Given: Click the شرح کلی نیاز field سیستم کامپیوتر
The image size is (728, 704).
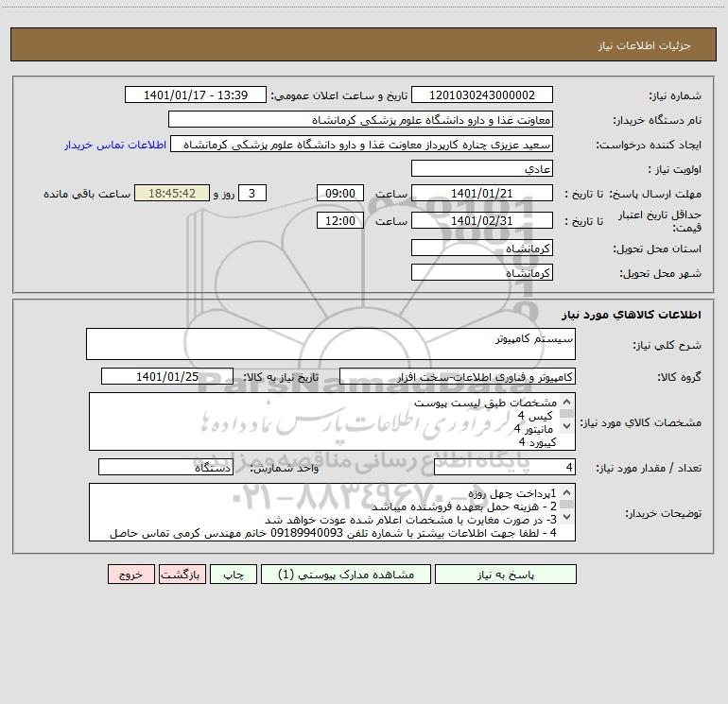Looking at the screenshot, I should [331, 344].
